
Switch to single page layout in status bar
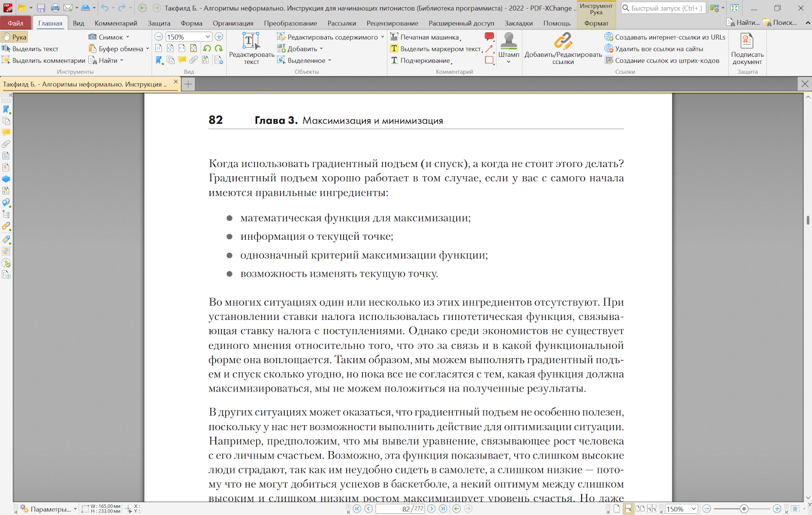(x=617, y=508)
